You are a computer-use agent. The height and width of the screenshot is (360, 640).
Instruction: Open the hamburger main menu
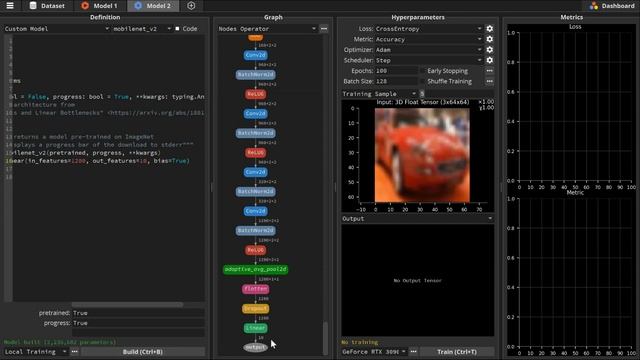[10, 6]
